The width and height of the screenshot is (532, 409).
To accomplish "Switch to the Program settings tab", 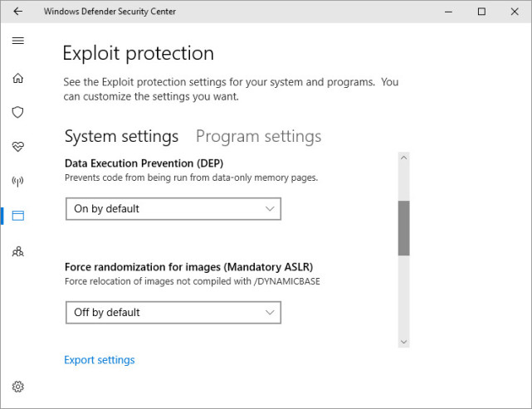I will coord(259,137).
